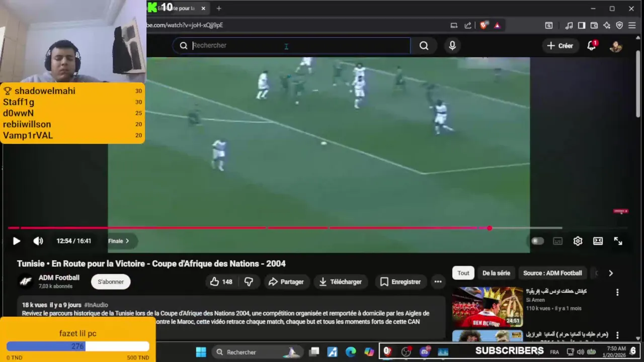The width and height of the screenshot is (644, 362).
Task: Open the video settings gear
Action: (578, 241)
